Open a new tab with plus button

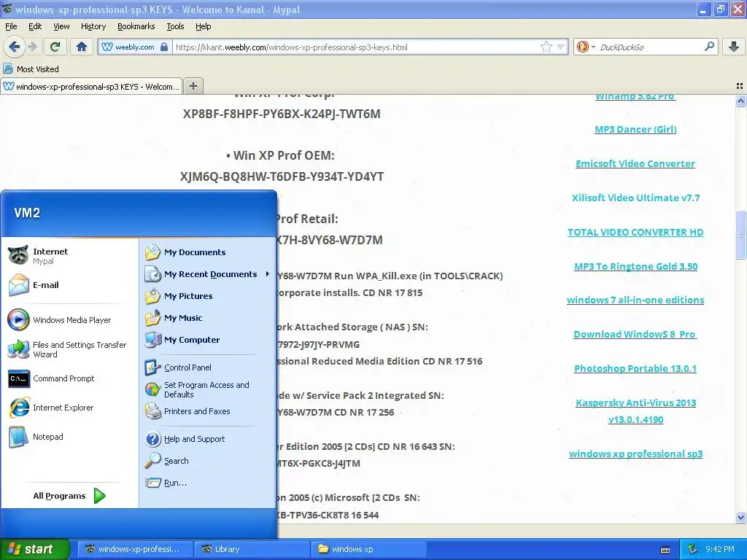(x=193, y=86)
